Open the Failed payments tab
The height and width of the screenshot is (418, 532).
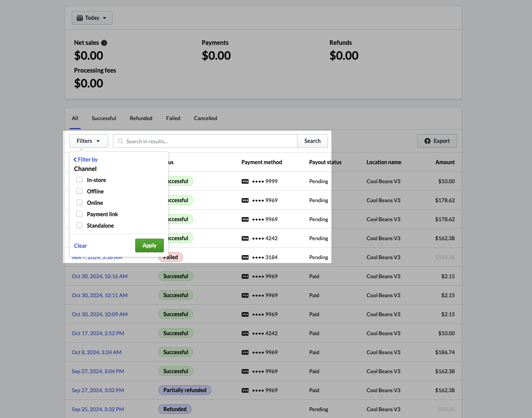[x=173, y=118]
